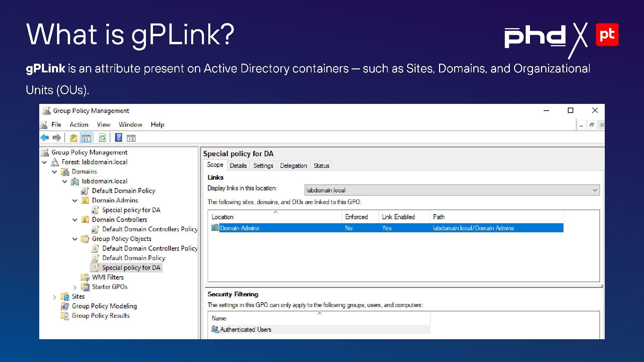Click the Forward arrow toolbar icon

coord(57,138)
